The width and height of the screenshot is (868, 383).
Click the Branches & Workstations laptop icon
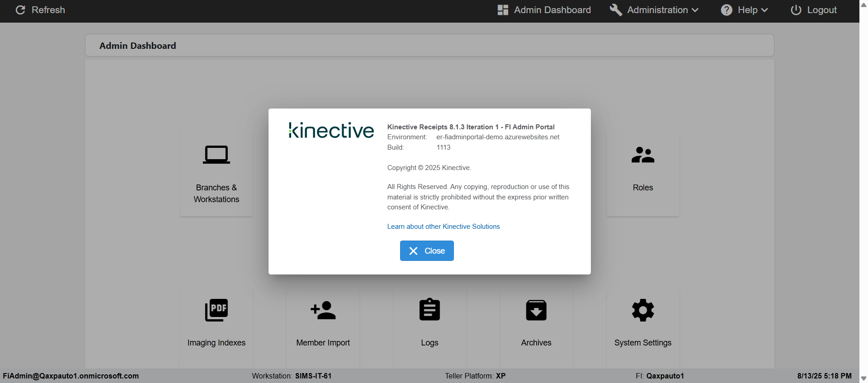tap(217, 155)
